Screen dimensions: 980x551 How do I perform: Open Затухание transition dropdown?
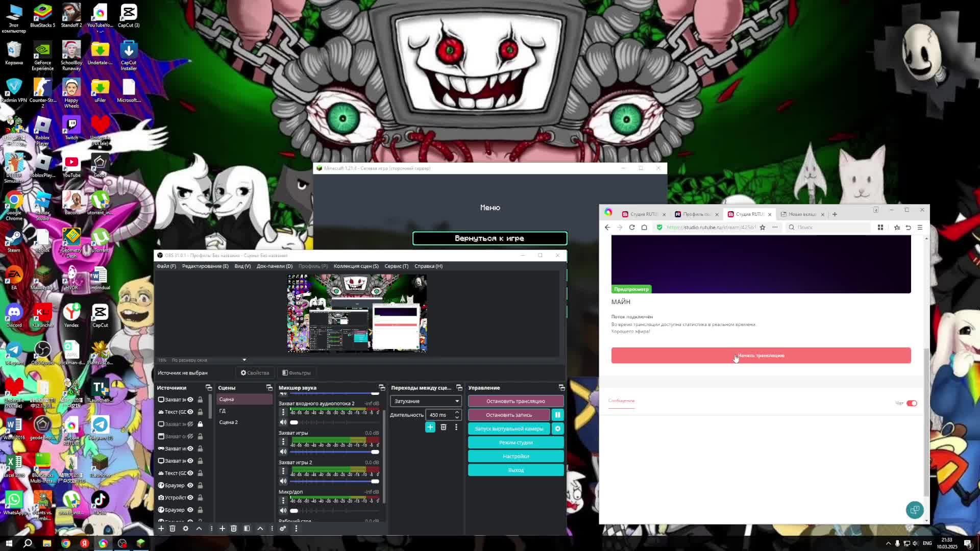click(x=425, y=401)
